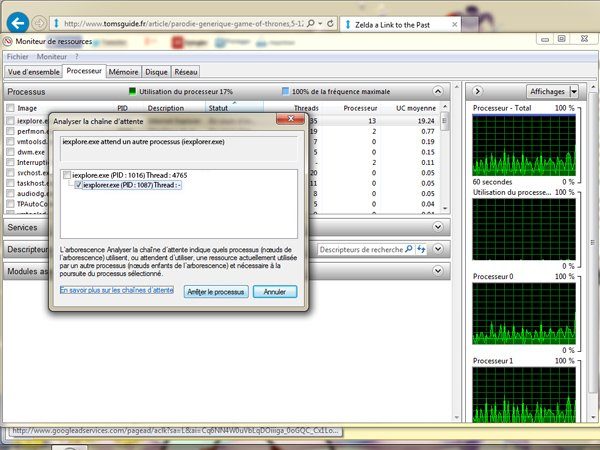Click the process list vertical scrollbar
The image size is (600, 450).
(444, 157)
